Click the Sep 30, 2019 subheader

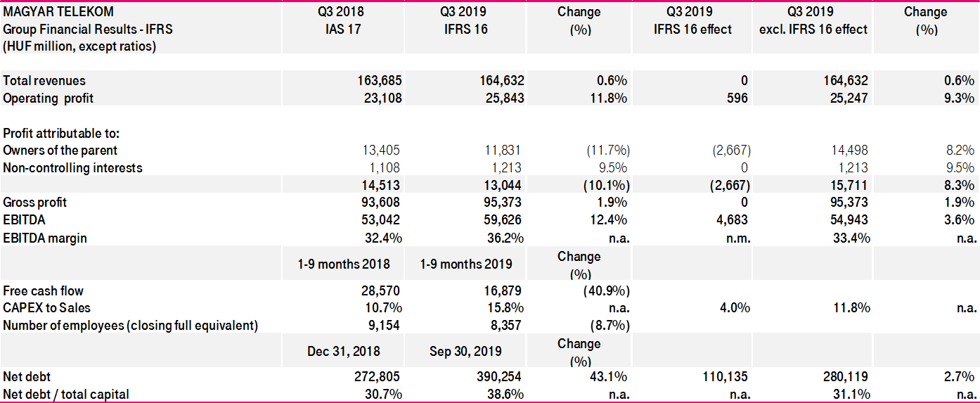click(464, 352)
